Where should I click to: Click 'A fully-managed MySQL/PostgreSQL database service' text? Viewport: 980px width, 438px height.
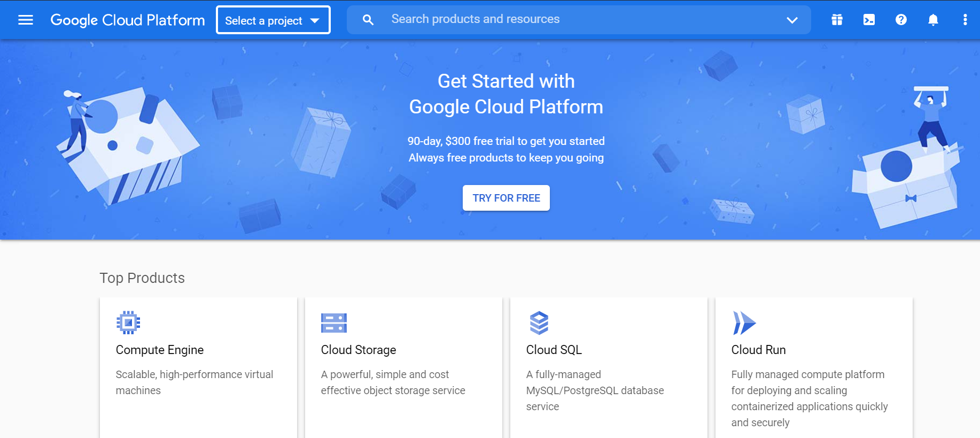[x=595, y=390]
